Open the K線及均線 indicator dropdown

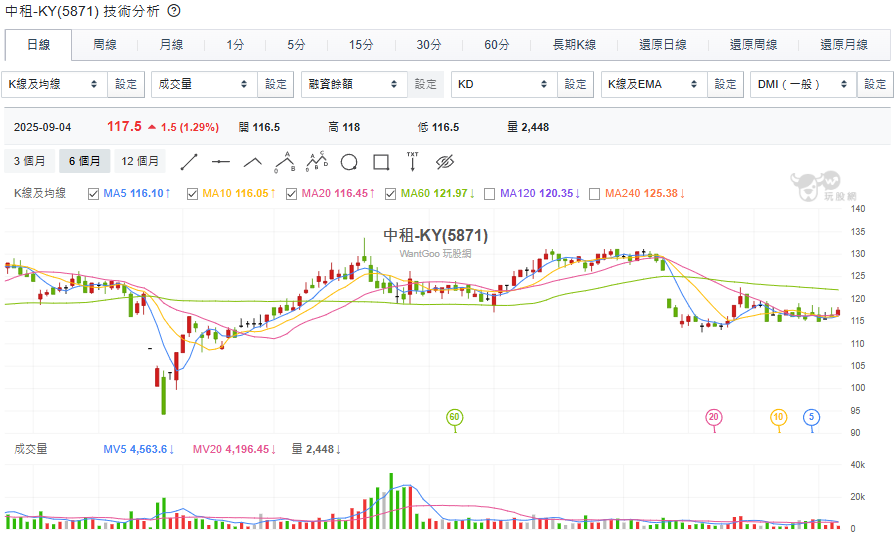[53, 85]
